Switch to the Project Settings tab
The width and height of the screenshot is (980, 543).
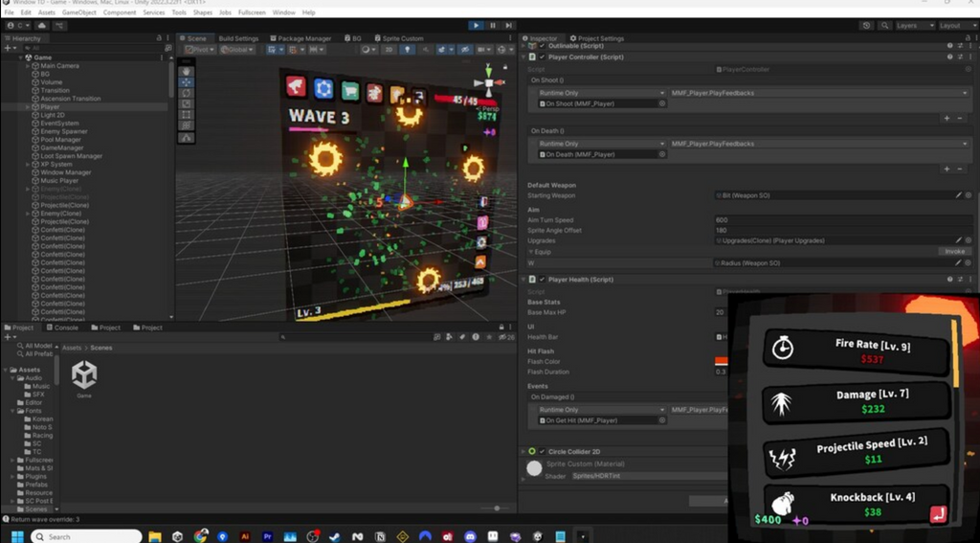click(596, 38)
